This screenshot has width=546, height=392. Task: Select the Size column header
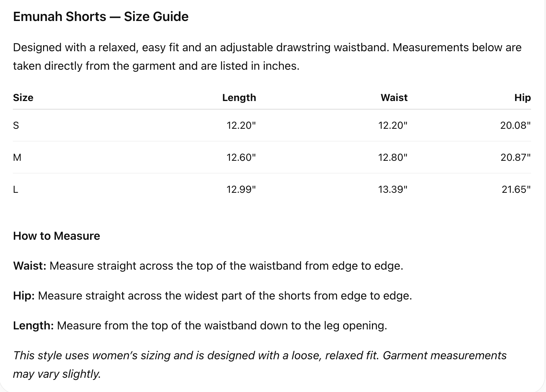[23, 97]
